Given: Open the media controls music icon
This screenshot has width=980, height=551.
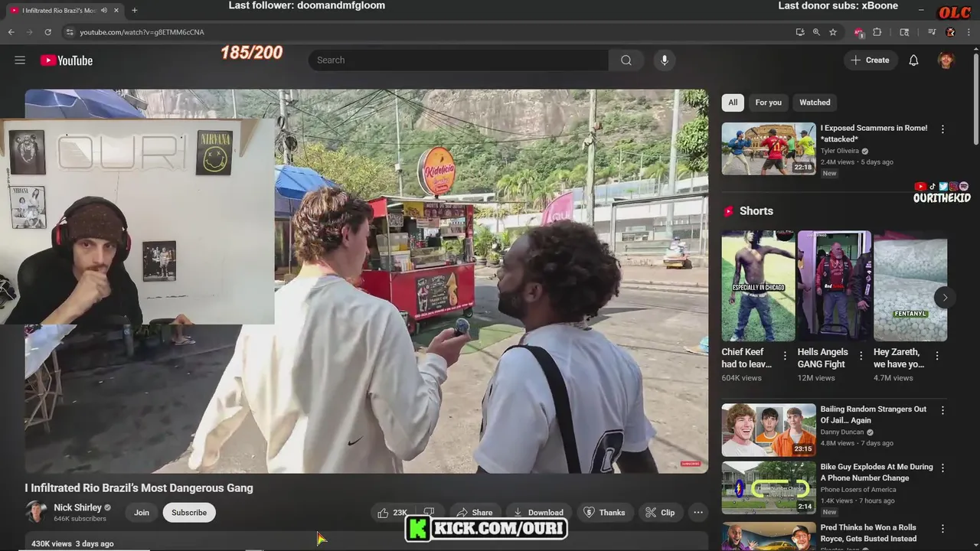Looking at the screenshot, I should pyautogui.click(x=932, y=32).
